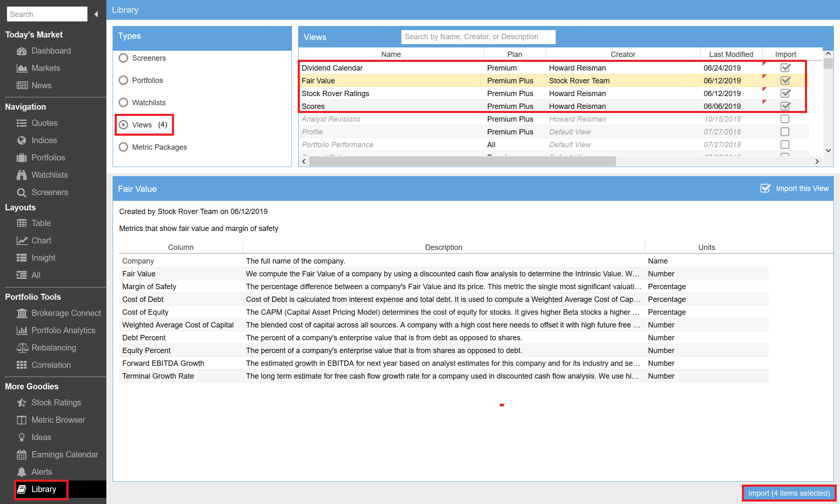Open the News newspaper icon
The width and height of the screenshot is (840, 504).
click(22, 85)
